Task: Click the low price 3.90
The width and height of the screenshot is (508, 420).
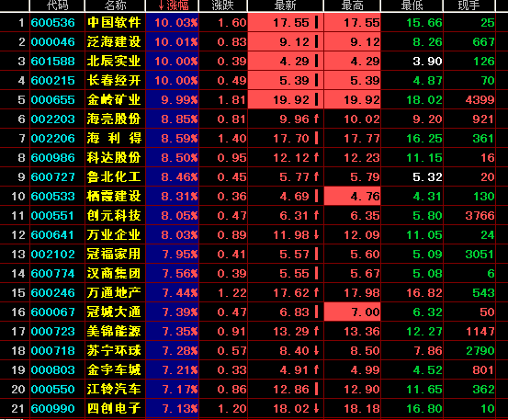Action: pyautogui.click(x=427, y=62)
